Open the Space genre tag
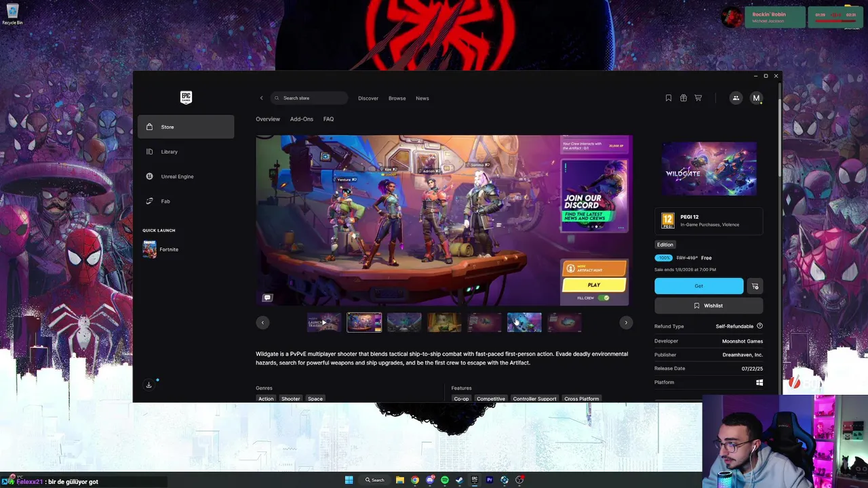868x488 pixels. (315, 399)
